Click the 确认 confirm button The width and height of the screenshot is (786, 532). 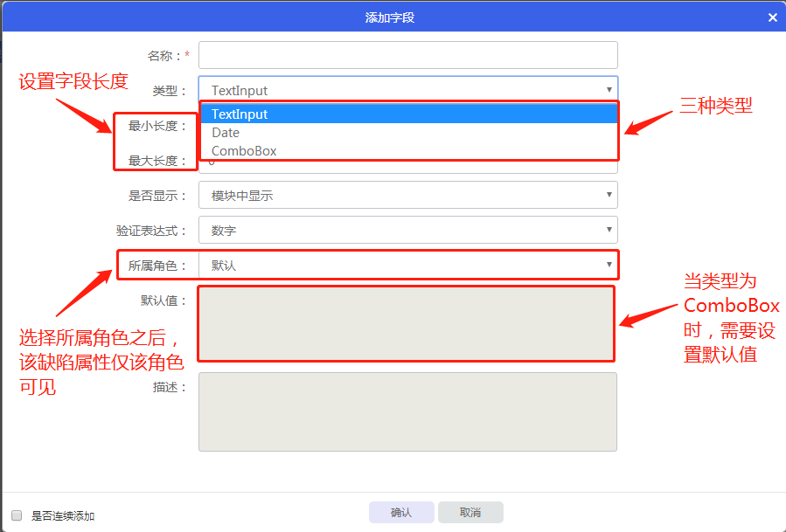click(x=401, y=512)
